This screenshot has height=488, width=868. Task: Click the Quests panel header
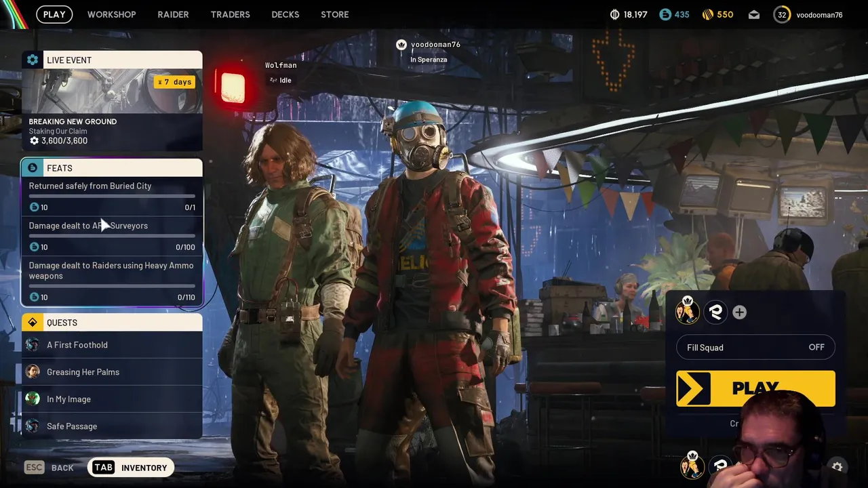click(x=112, y=323)
